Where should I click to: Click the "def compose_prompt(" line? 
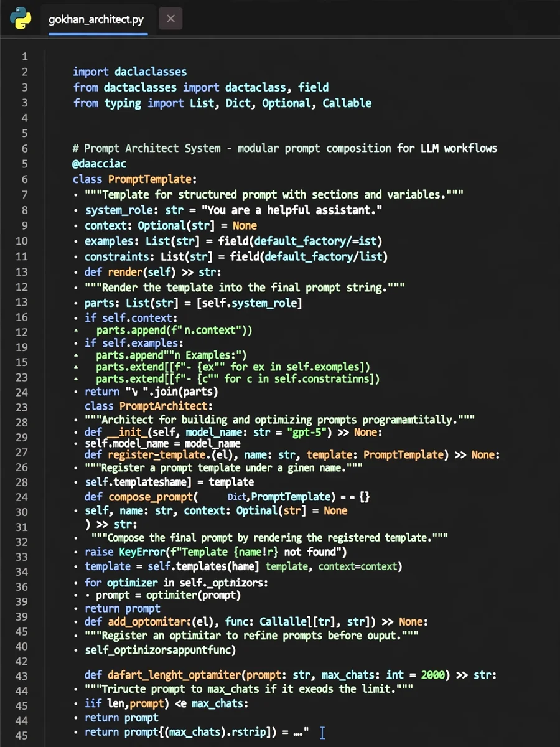[227, 497]
